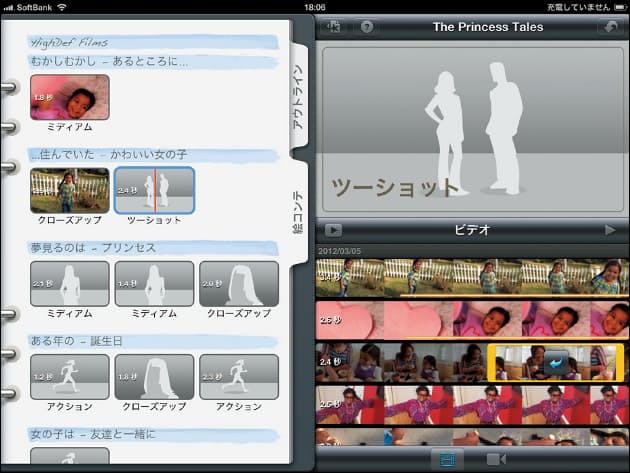Select the 1.8秒 クローズアップ placeholder under 誕生日
630x473 pixels.
click(154, 376)
